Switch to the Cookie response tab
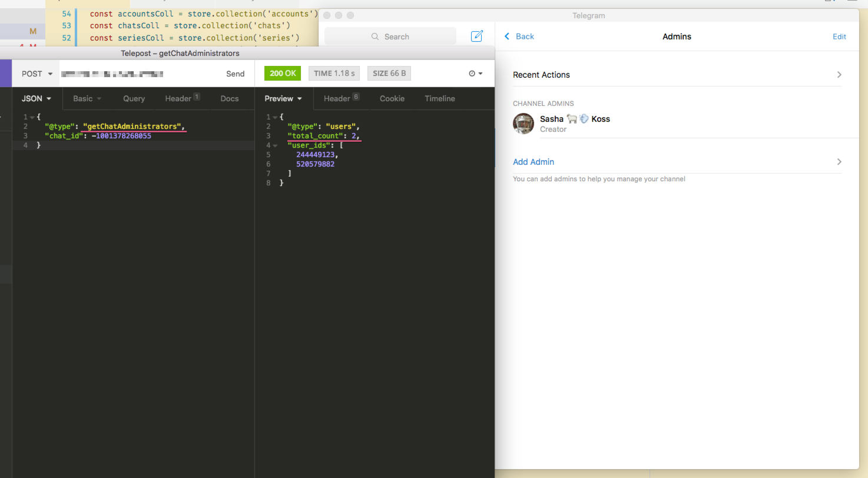Image resolution: width=868 pixels, height=478 pixels. pyautogui.click(x=392, y=98)
